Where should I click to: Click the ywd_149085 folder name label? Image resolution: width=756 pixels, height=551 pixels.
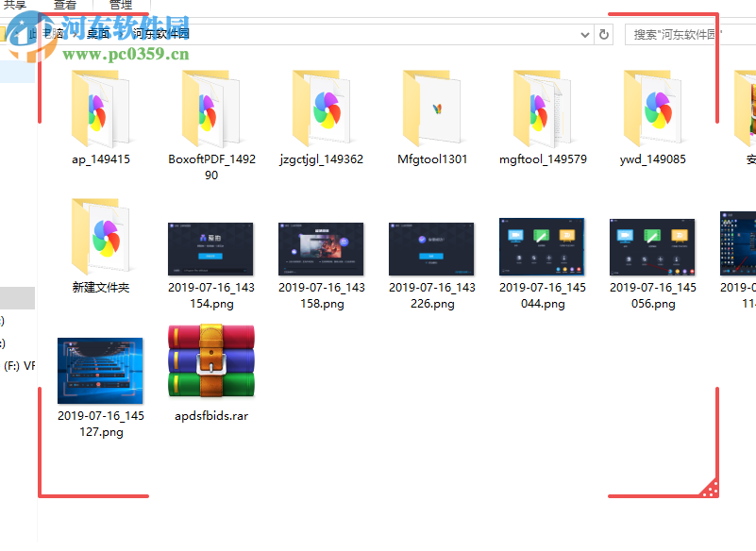(653, 159)
